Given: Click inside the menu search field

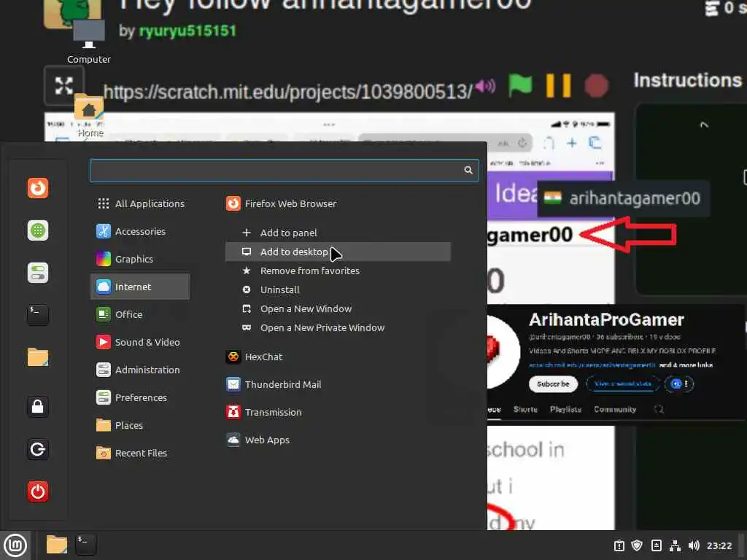Looking at the screenshot, I should pyautogui.click(x=284, y=171).
